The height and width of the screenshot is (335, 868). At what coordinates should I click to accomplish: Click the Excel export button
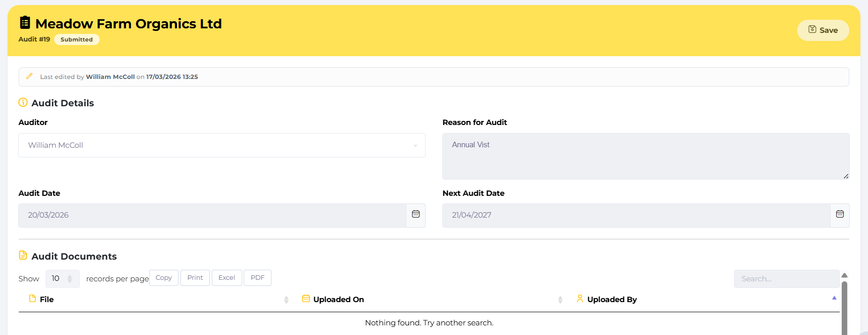point(226,278)
